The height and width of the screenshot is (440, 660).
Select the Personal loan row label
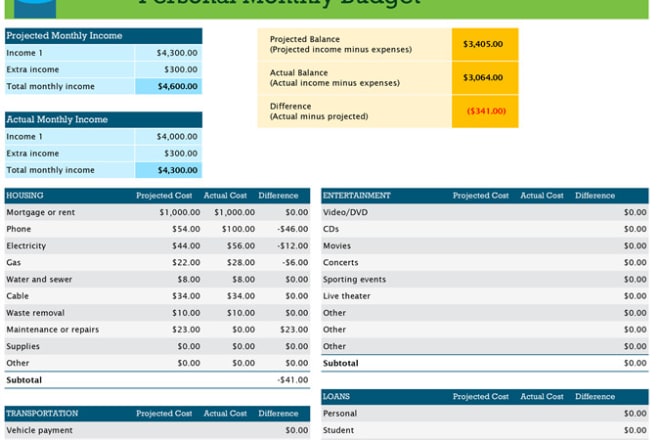pos(340,413)
